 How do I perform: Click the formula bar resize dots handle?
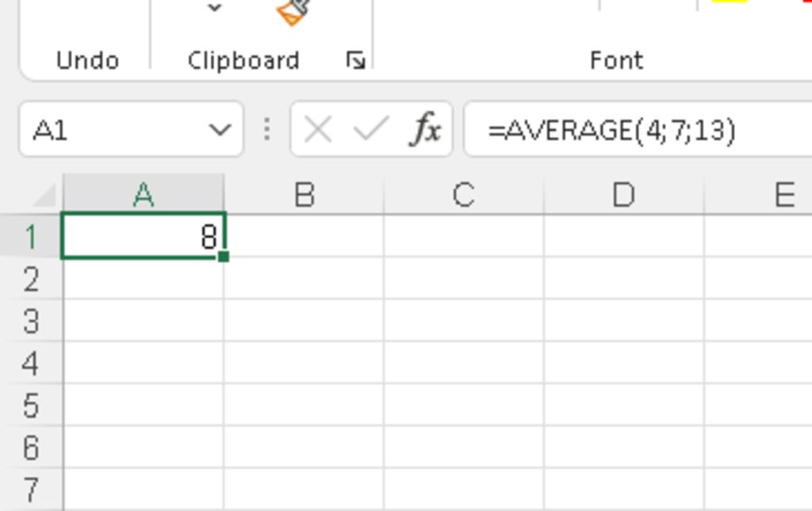[267, 129]
